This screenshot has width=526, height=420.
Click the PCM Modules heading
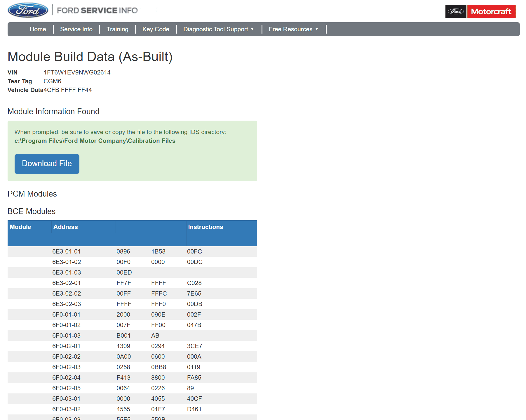pos(32,194)
